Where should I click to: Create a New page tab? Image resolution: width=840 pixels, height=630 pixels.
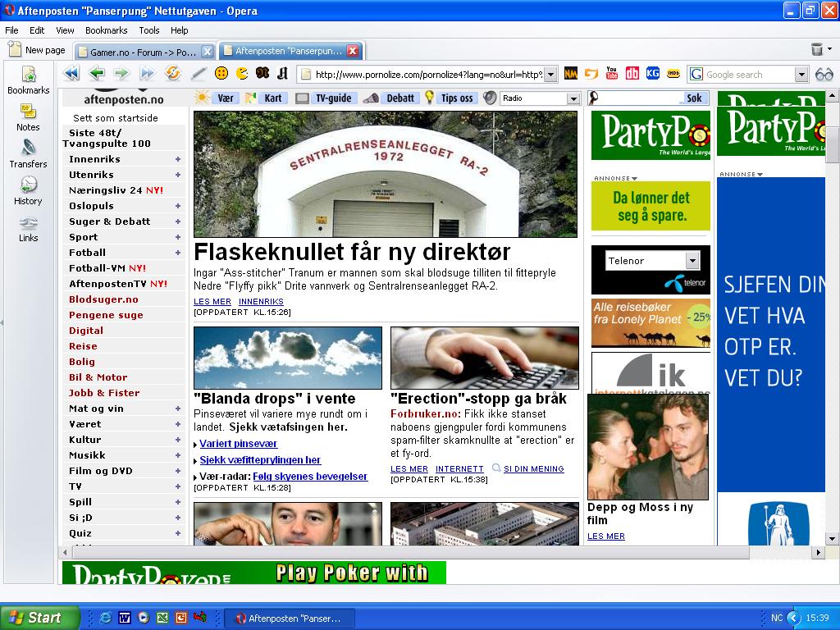point(36,50)
